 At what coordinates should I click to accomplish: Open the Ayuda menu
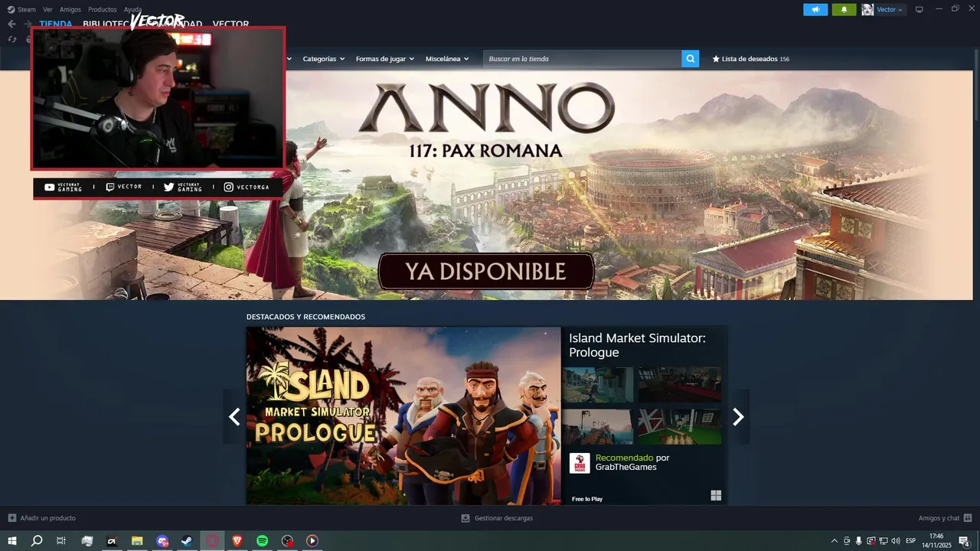point(132,9)
